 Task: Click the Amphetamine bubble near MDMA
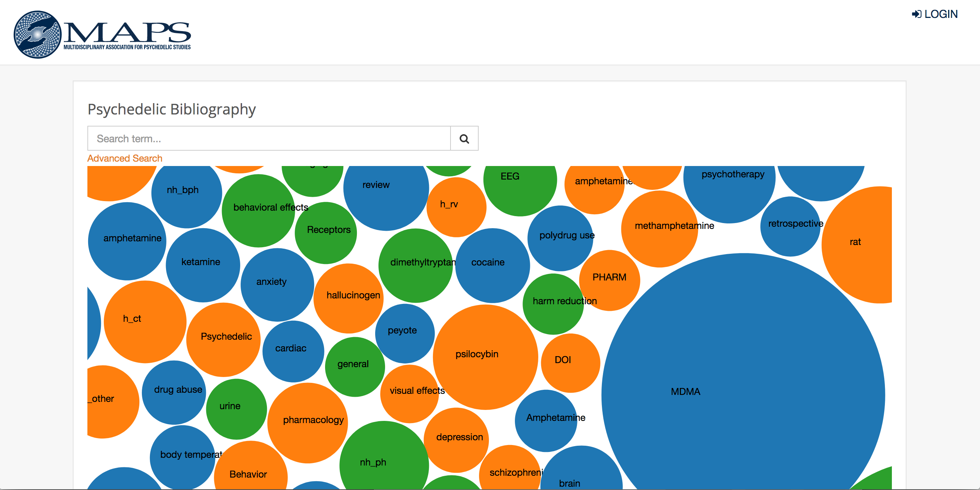(546, 421)
